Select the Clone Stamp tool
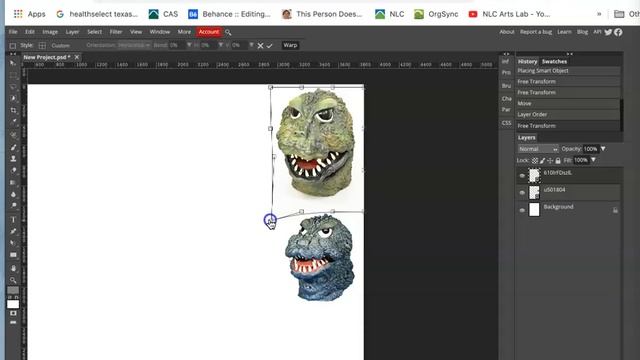This screenshot has width=640, height=360. tap(13, 158)
